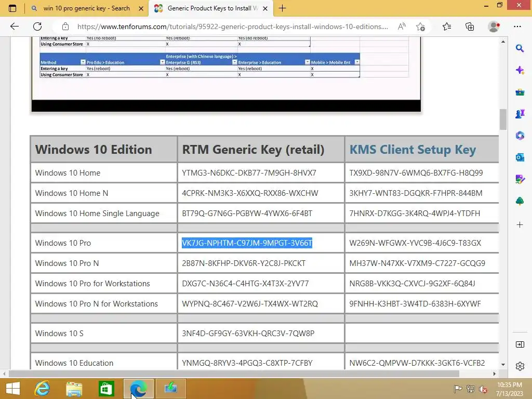Go back to the previous page
The image size is (532, 399).
14,26
